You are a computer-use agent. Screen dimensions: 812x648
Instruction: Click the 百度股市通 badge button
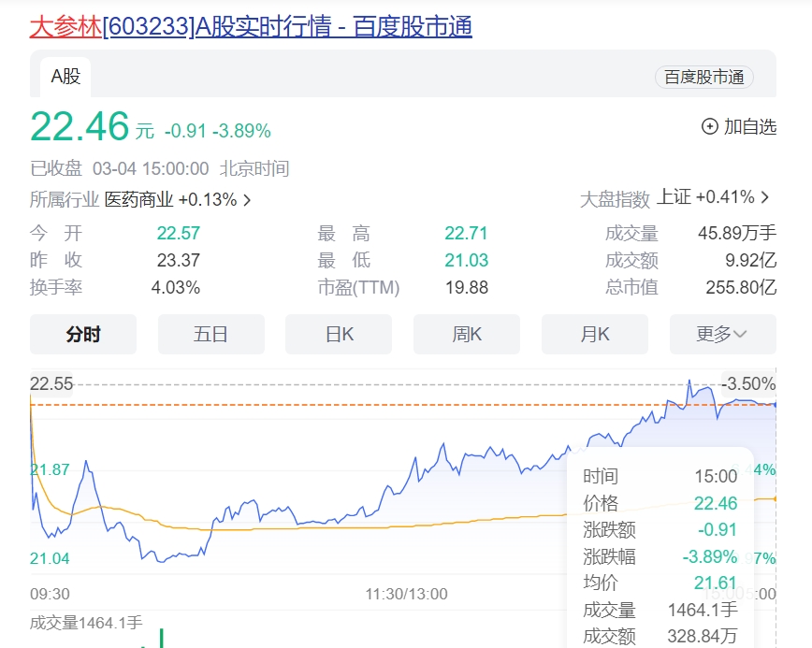[x=703, y=77]
